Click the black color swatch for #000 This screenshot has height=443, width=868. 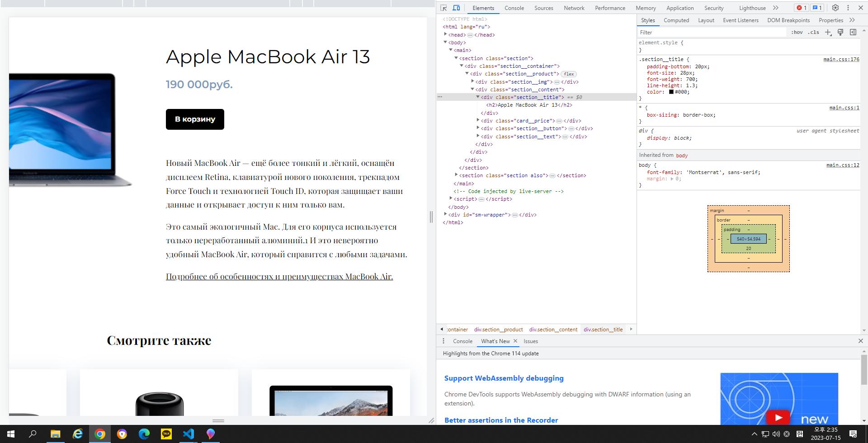pos(671,92)
